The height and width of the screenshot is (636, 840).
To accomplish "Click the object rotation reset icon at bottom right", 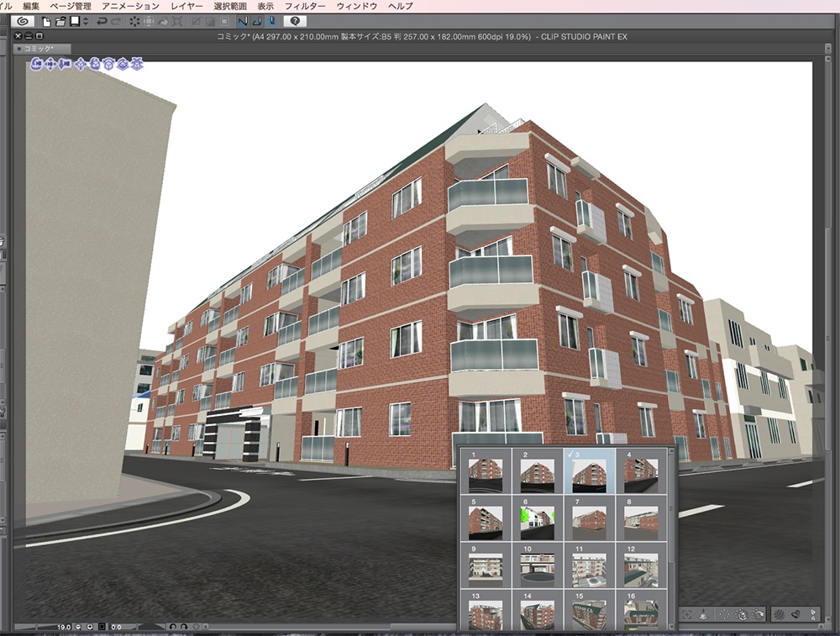I will tap(758, 614).
